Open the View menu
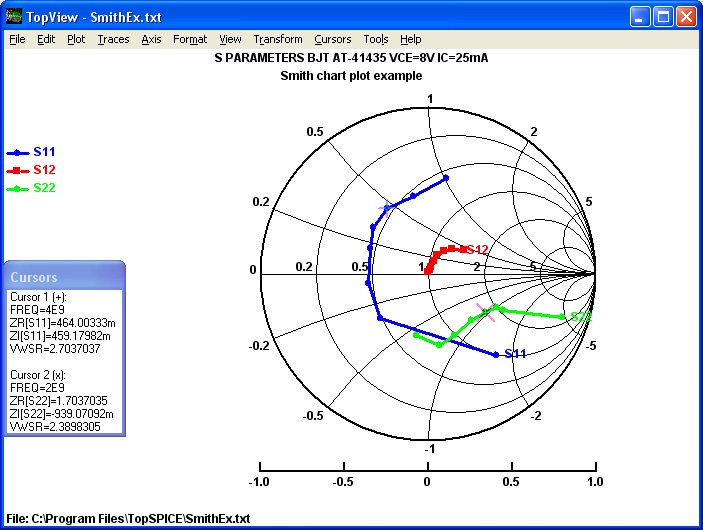The width and height of the screenshot is (703, 530). [230, 39]
